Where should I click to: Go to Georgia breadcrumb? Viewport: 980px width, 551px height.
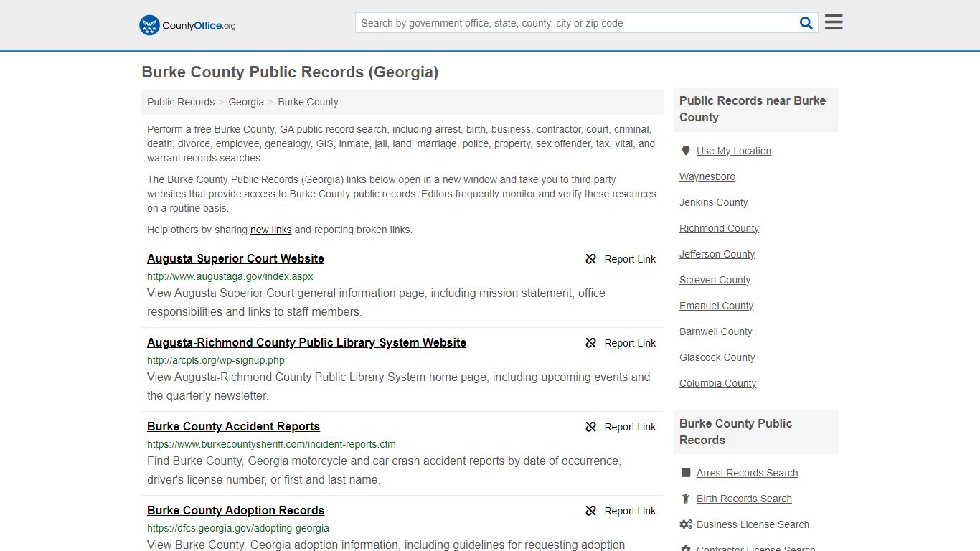[x=246, y=102]
